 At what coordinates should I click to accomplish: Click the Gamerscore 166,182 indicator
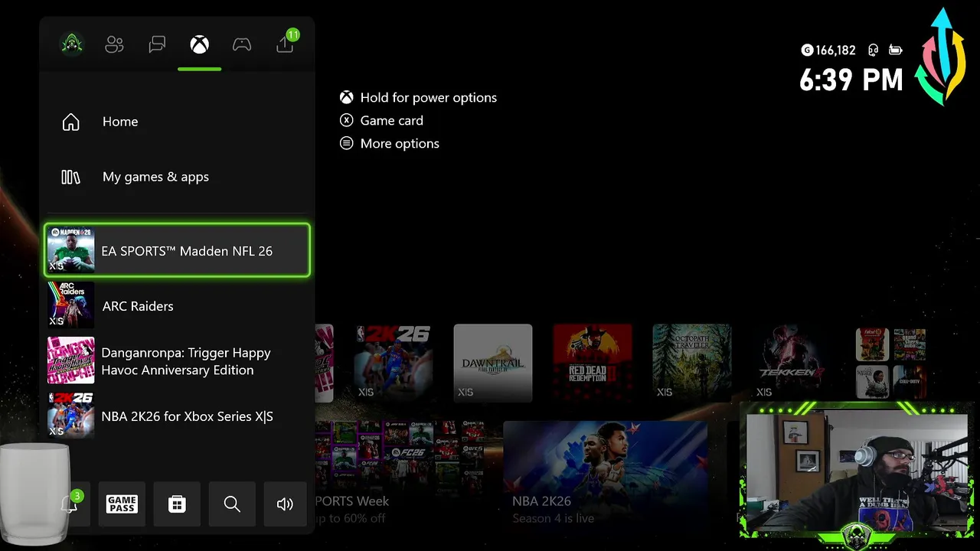click(x=828, y=51)
